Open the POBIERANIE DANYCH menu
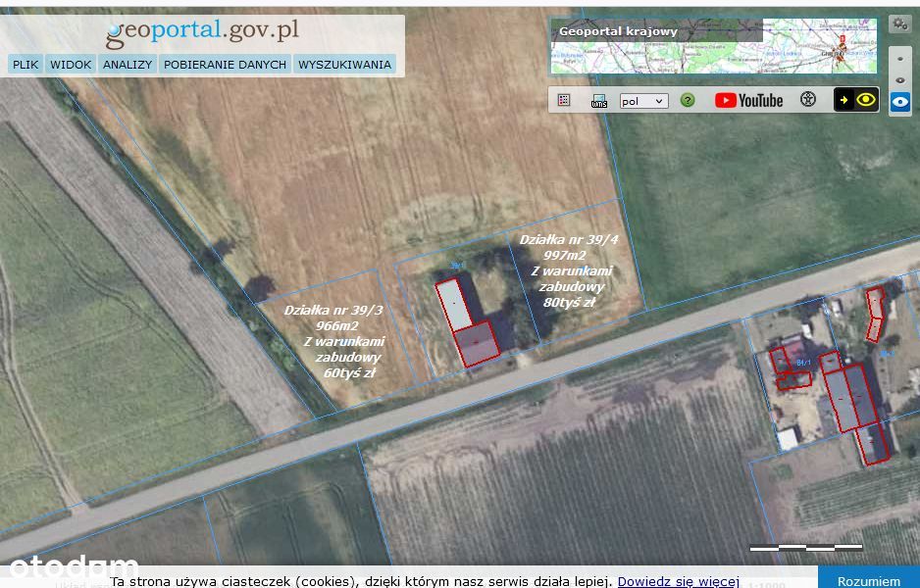 [x=225, y=65]
